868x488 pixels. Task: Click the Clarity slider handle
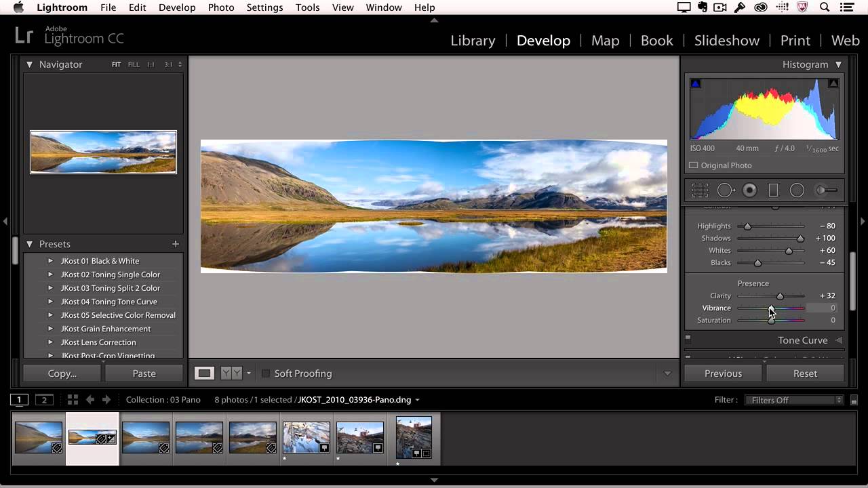click(780, 296)
